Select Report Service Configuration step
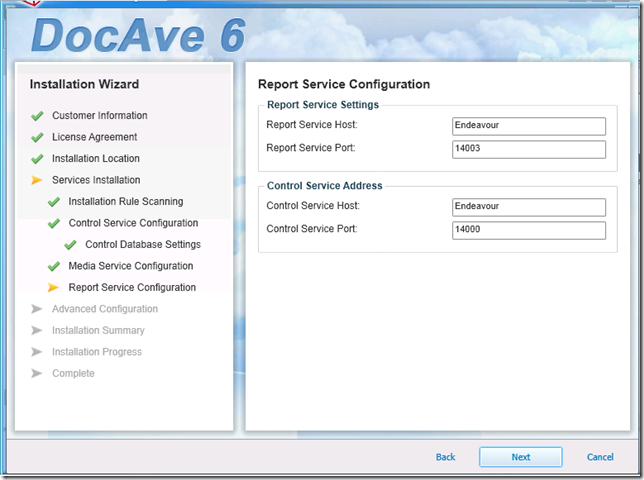644x480 pixels. pyautogui.click(x=132, y=287)
